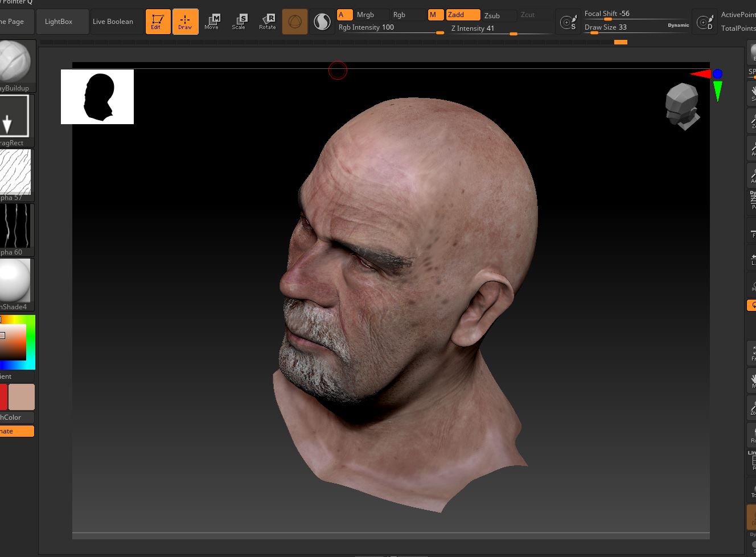Adjust Draw Size 33 slider
Viewport: 756px width, 557px height.
click(x=625, y=27)
